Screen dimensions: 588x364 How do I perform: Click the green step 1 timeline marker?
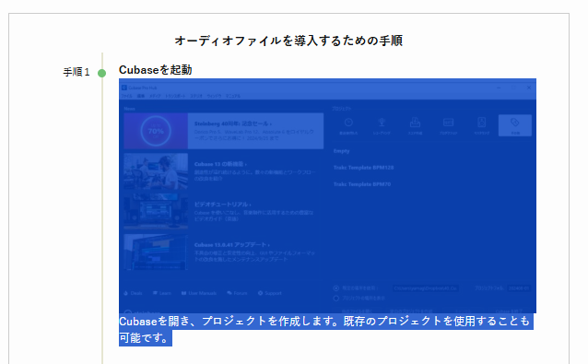tap(101, 73)
